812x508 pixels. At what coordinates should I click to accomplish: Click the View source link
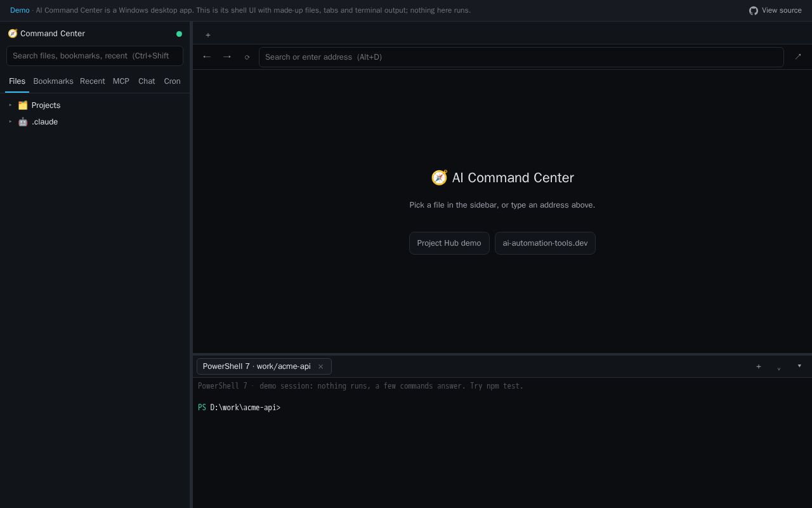(775, 11)
